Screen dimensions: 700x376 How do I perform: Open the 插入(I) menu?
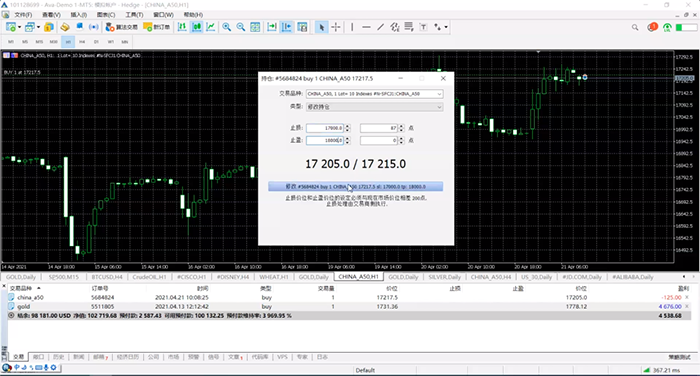coord(79,15)
